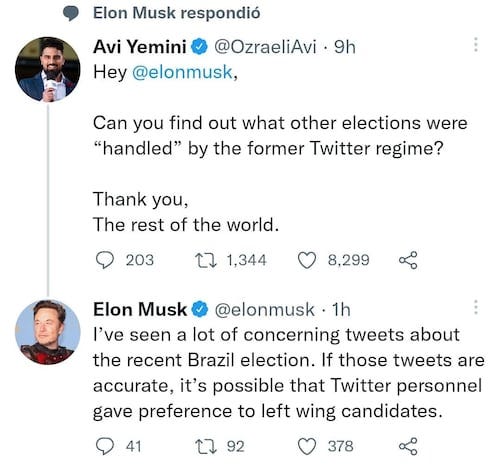Share Avi Yemini's tweet
500x466 pixels.
[408, 260]
